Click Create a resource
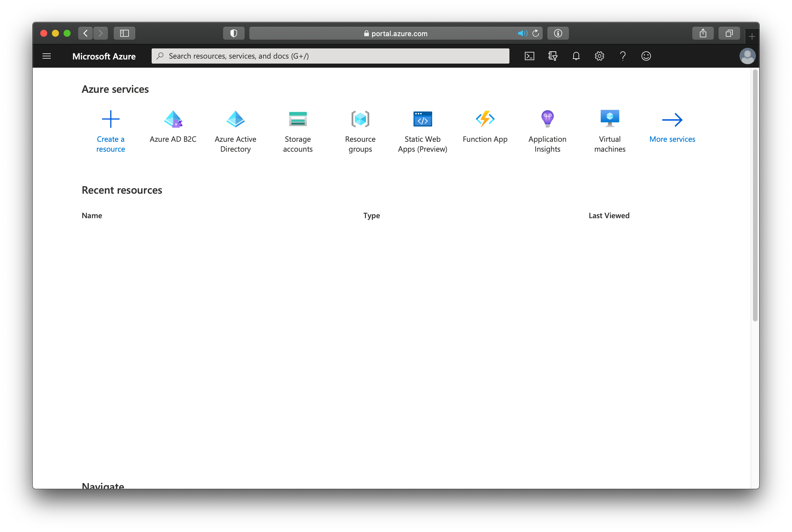 click(111, 131)
